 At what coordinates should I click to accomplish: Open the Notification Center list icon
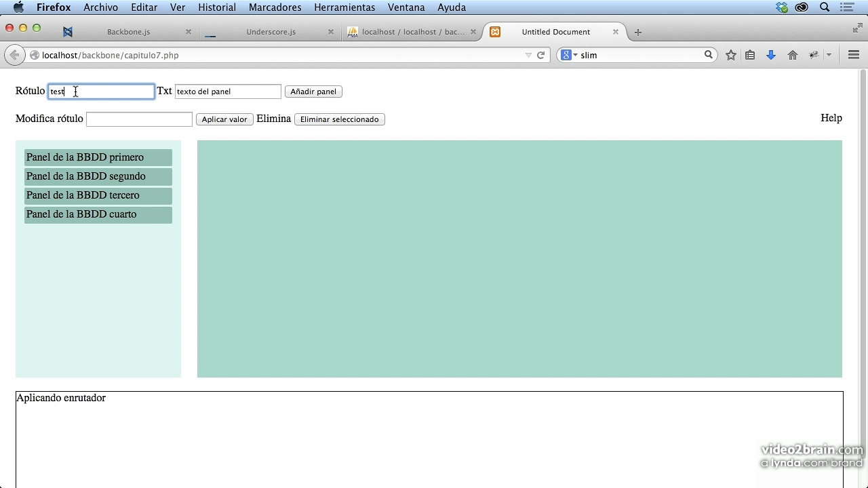click(848, 7)
